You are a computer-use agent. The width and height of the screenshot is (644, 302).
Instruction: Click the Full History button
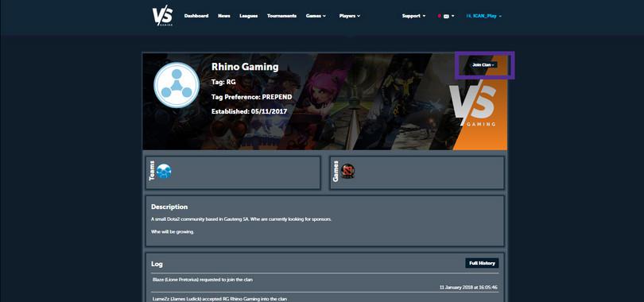[x=482, y=263]
